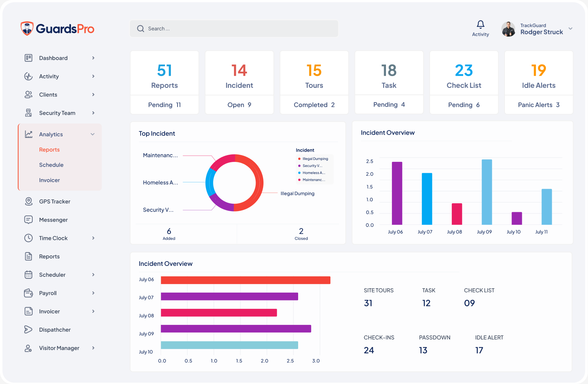Click the July 09 bar in column chart
The image size is (588, 384).
[x=487, y=192]
